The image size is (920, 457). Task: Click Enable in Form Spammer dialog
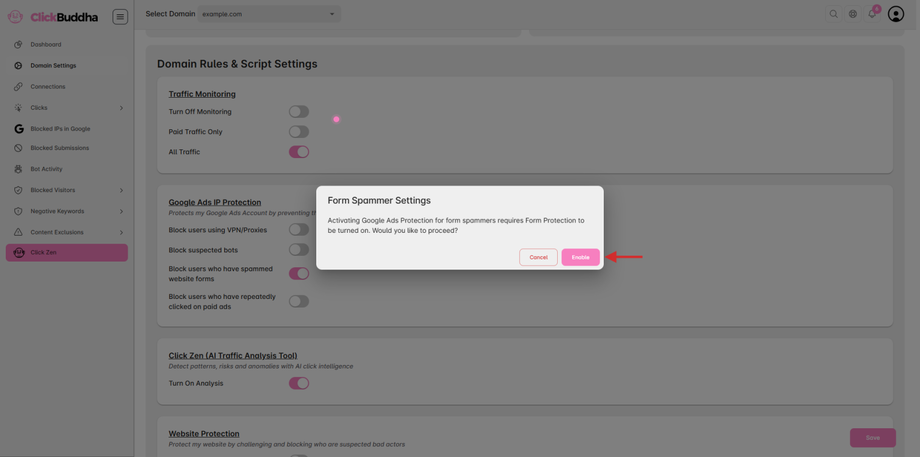[580, 257]
